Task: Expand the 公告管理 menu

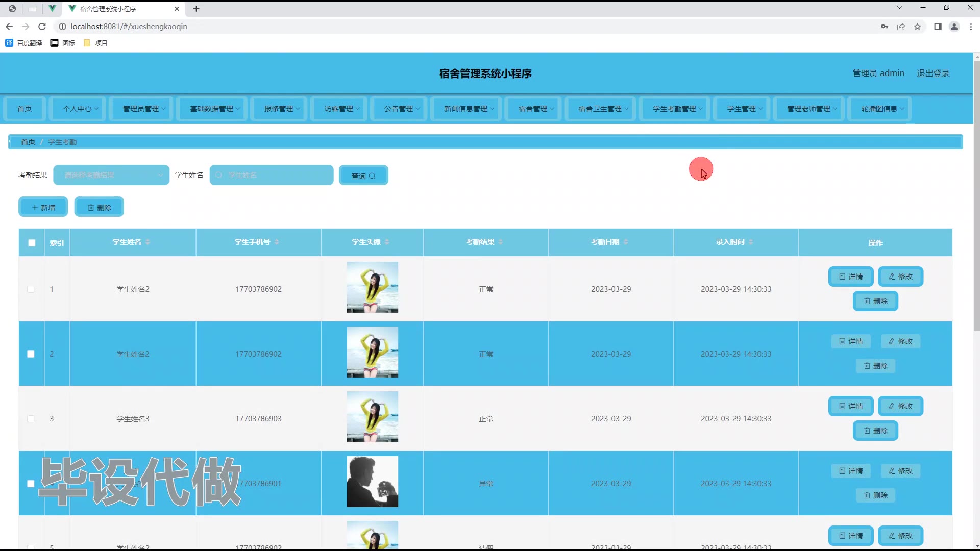Action: (399, 109)
